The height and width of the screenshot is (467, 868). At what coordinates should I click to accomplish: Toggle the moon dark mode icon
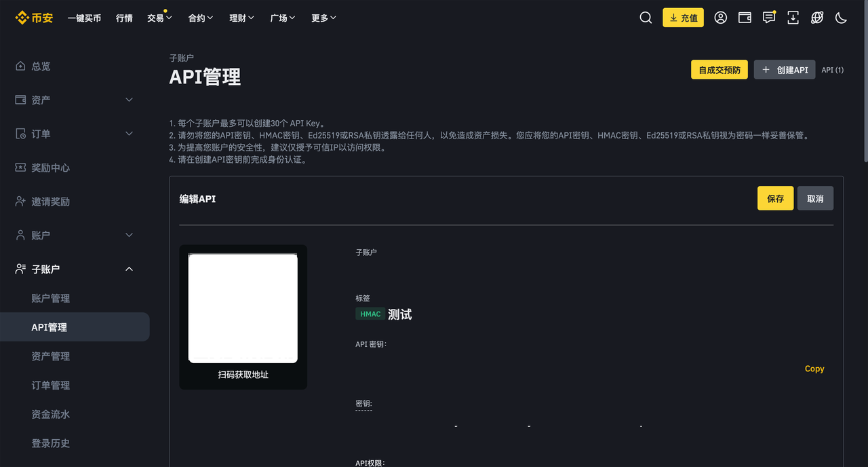(841, 18)
